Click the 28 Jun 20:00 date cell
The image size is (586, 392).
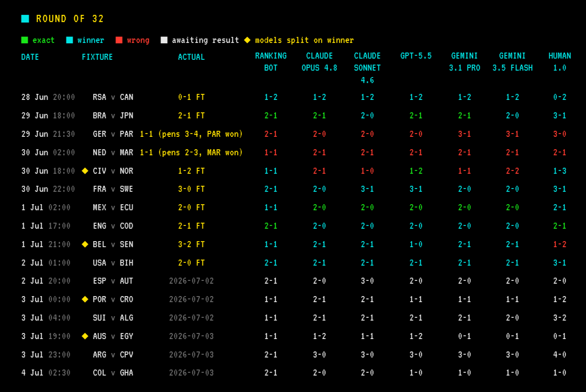[x=48, y=97]
